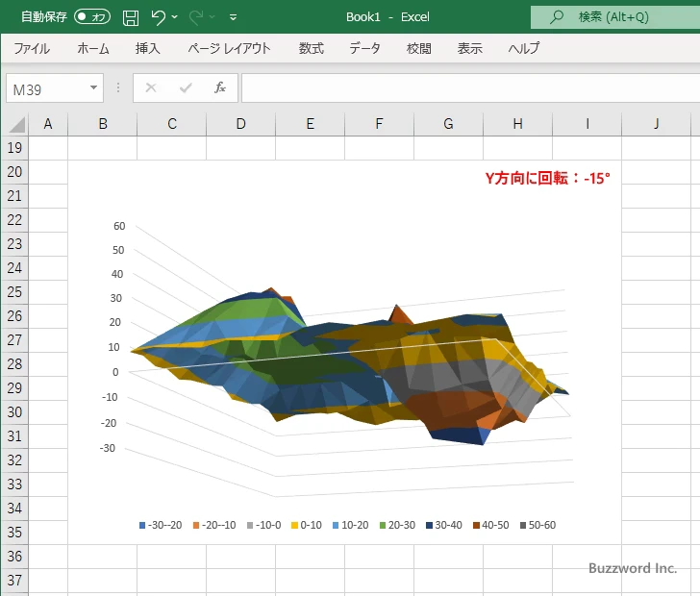Click the formula bar input area

point(470,87)
